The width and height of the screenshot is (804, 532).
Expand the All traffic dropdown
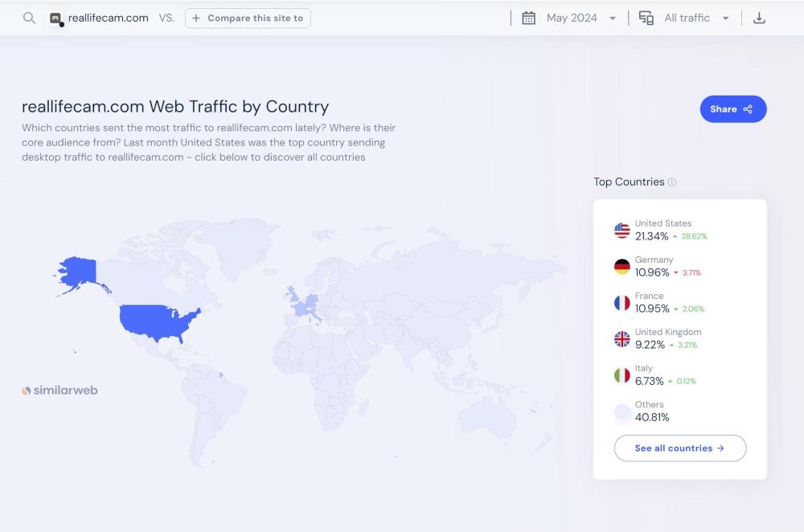click(696, 18)
